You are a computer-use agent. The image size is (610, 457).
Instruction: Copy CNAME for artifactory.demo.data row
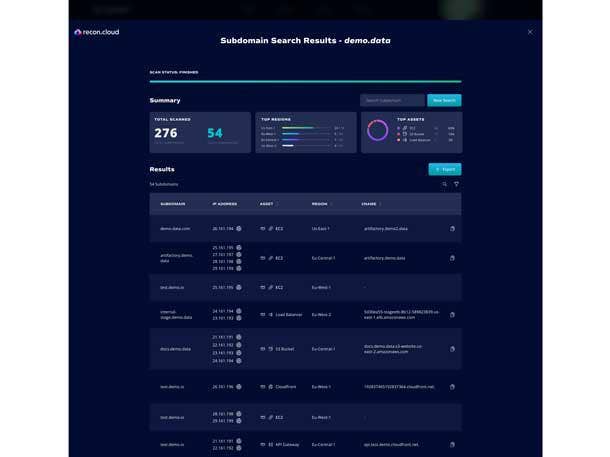452,258
